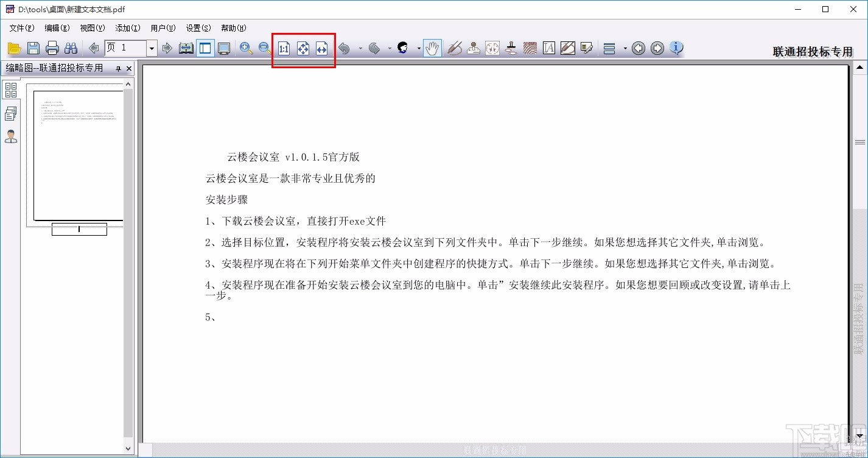Open the user person sidebar icon
This screenshot has width=868, height=458.
point(11,136)
